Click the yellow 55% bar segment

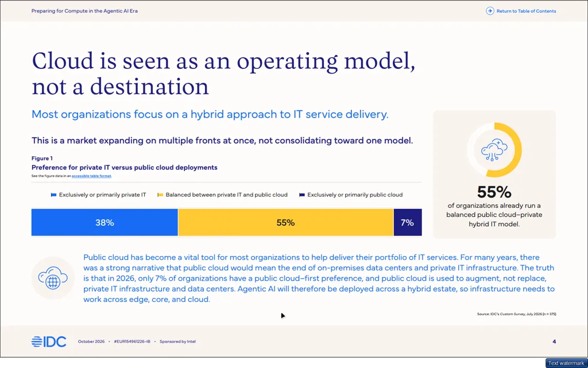[286, 222]
